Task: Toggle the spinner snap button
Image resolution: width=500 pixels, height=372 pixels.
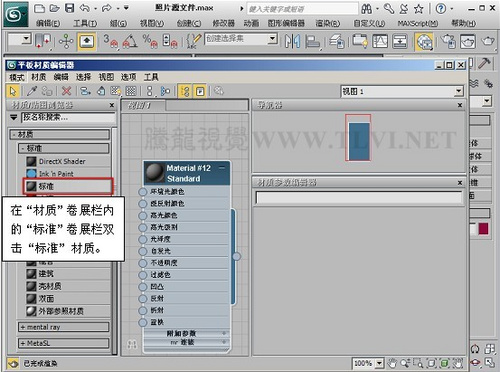Action: click(x=170, y=42)
